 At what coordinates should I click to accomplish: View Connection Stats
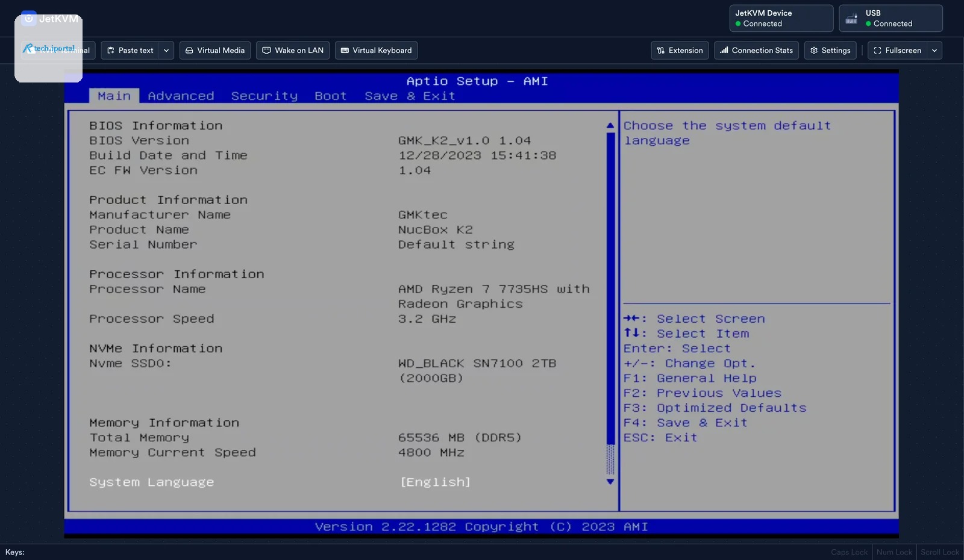pos(756,51)
